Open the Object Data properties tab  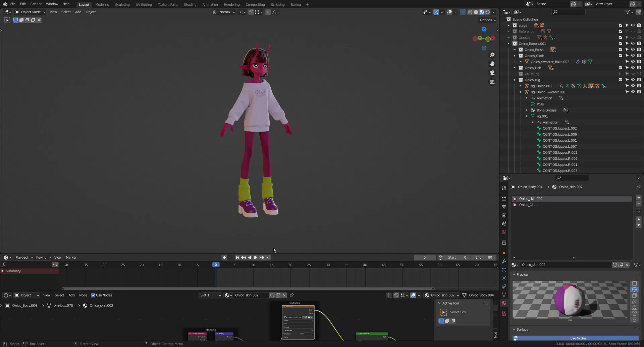(504, 295)
